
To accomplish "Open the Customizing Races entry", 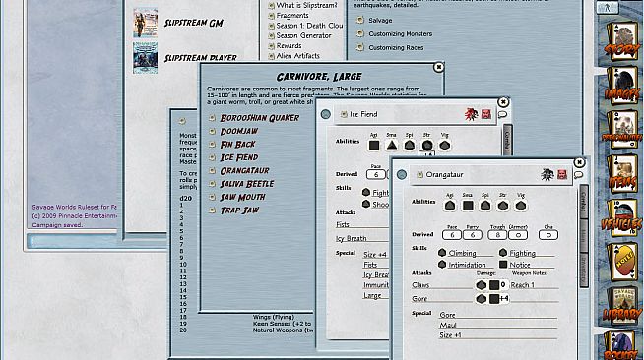I will 396,47.
